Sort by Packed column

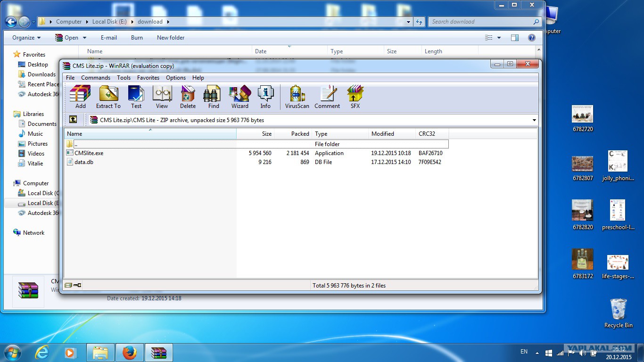(293, 134)
